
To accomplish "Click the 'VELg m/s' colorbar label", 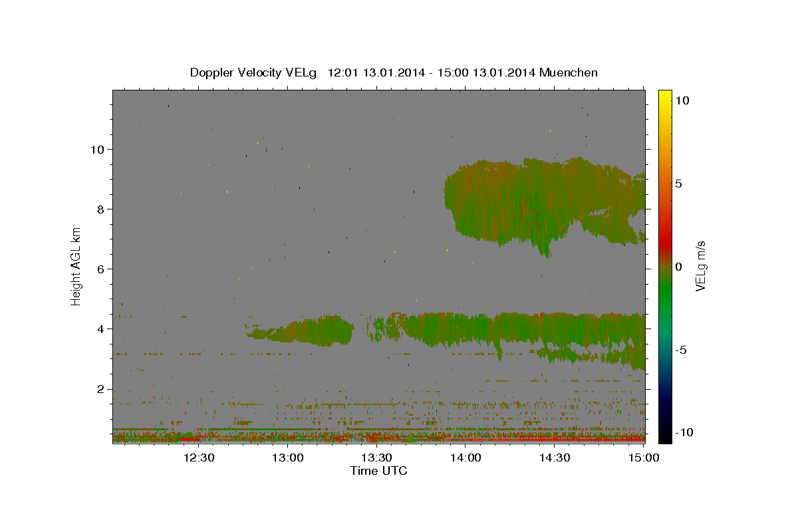I will (x=700, y=266).
